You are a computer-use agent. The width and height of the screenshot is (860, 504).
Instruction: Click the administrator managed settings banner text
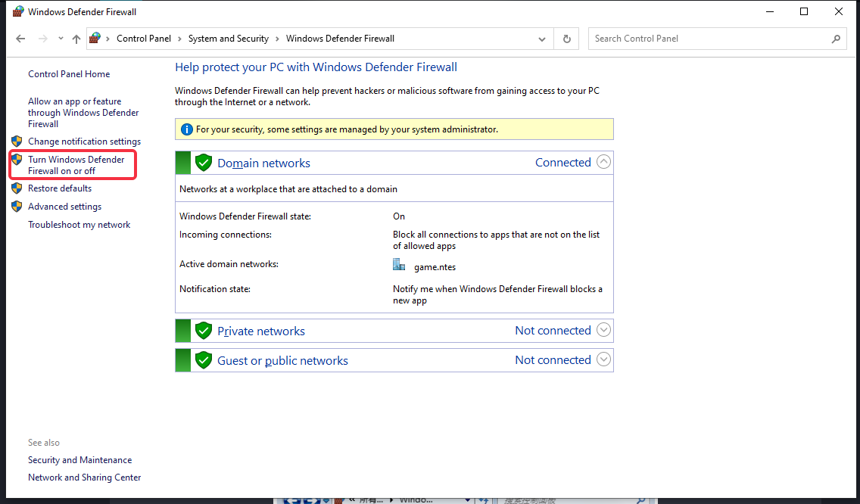pyautogui.click(x=347, y=129)
